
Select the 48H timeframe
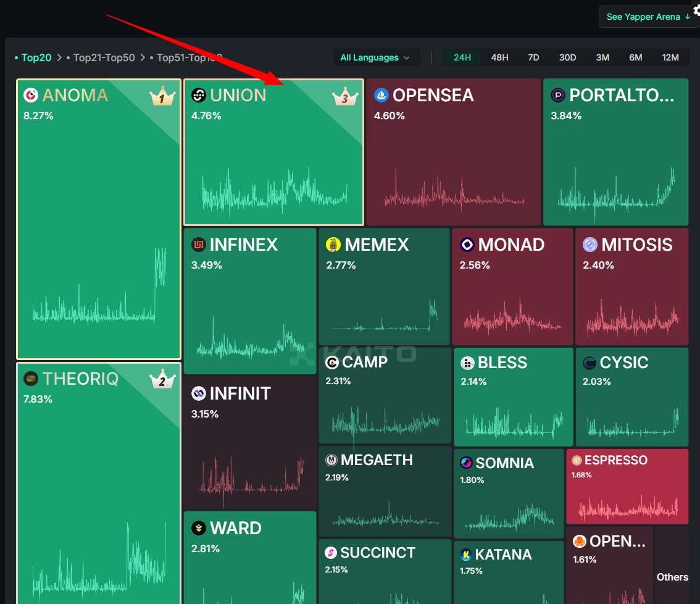click(499, 57)
